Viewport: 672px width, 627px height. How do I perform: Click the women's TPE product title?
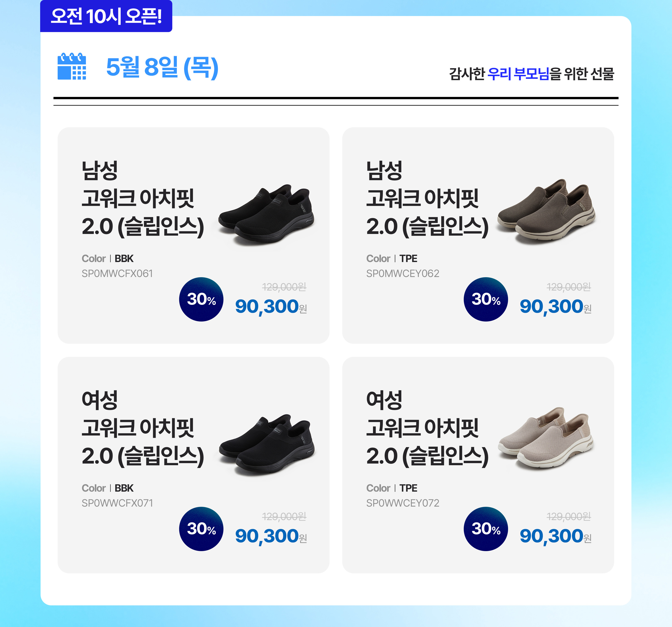click(427, 428)
